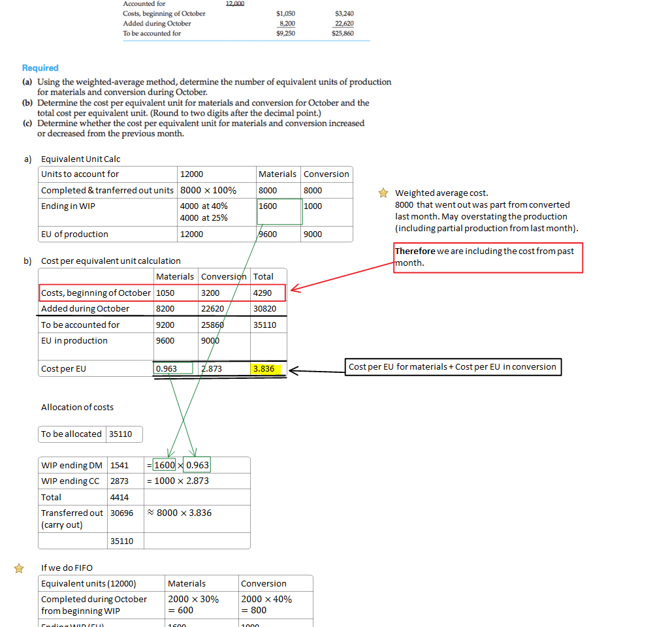Select the "Weighted average cost." note title

click(x=441, y=193)
